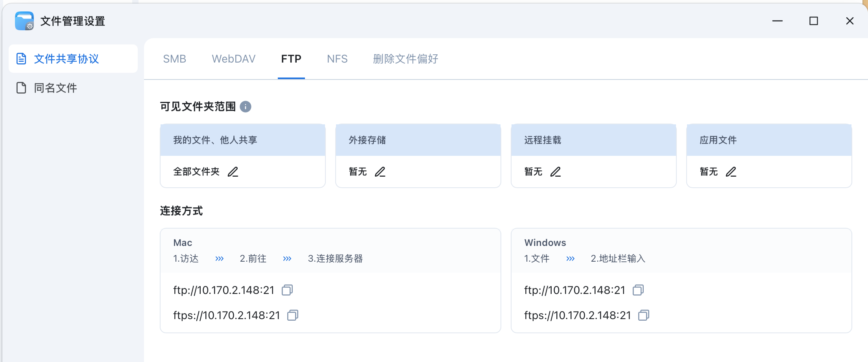Click the 全部文件夹 text link
Screen dimensions: 868x362
pyautogui.click(x=196, y=172)
